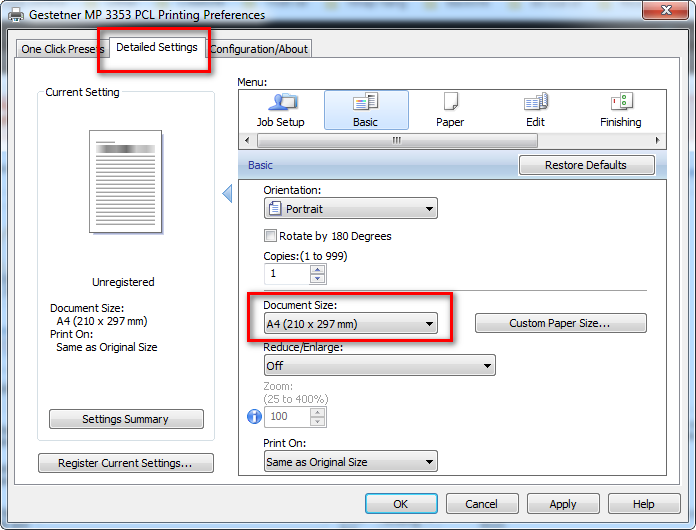
Task: Open the Job Setup menu icon
Action: coord(281,111)
